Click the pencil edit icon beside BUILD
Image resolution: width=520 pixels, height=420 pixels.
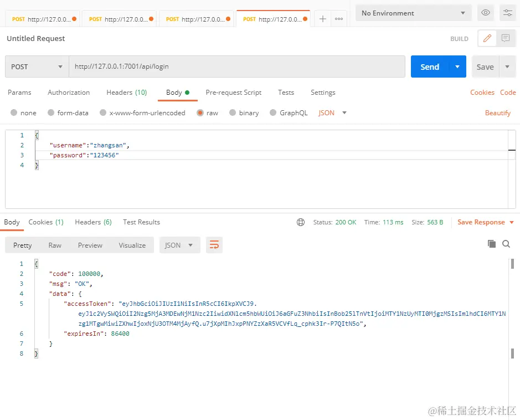487,38
